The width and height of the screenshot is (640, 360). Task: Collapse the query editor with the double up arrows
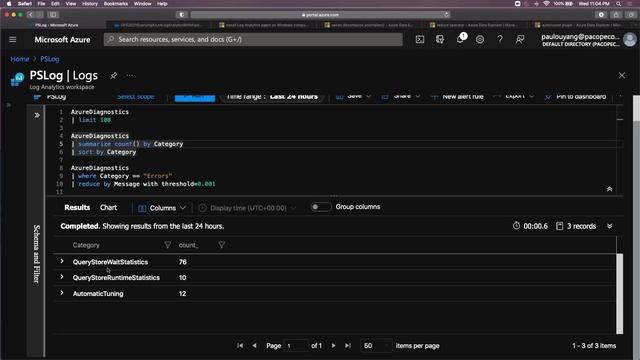point(609,189)
